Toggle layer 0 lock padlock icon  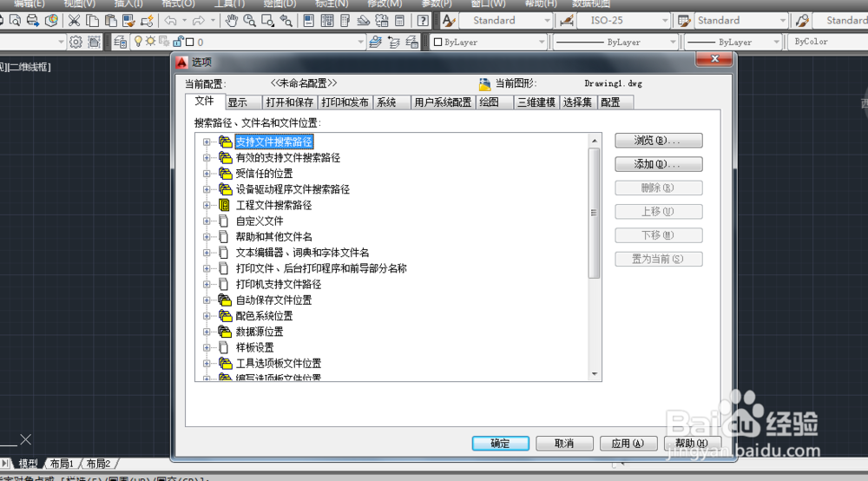(178, 42)
